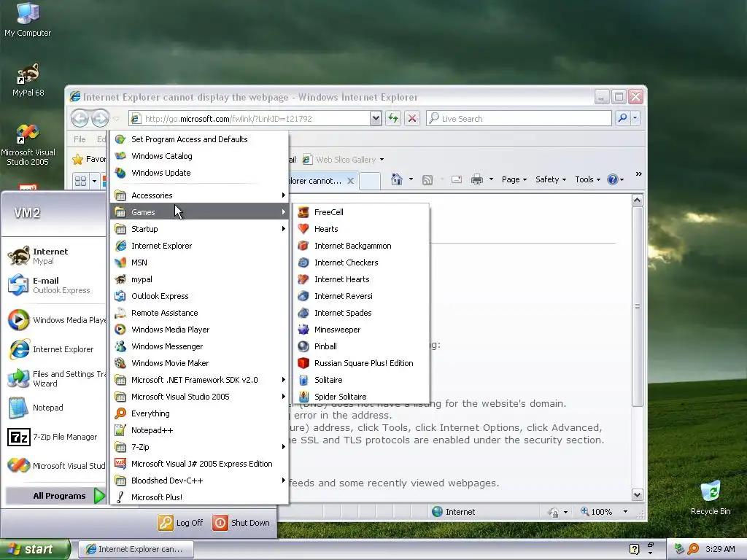Click the IE vertical scrollbar down arrow
This screenshot has height=560, width=747.
(x=637, y=495)
